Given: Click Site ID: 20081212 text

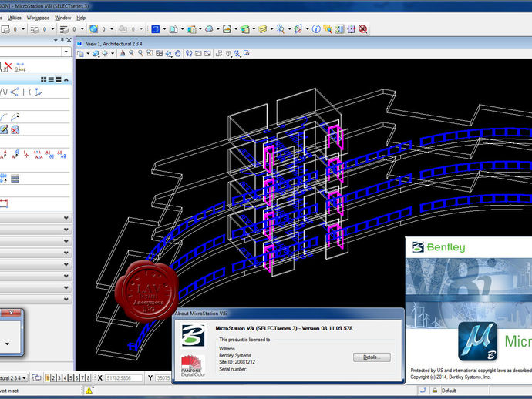Looking at the screenshot, I should (237, 362).
